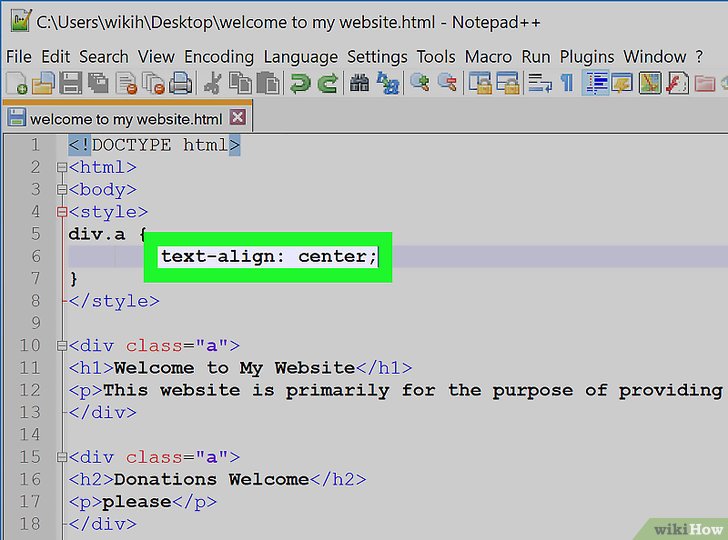Viewport: 728px width, 540px height.
Task: Click the Zoom Out magnifier icon
Action: (x=447, y=83)
